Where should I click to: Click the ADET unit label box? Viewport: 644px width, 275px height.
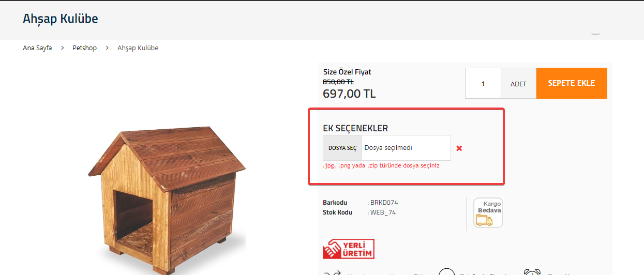518,83
